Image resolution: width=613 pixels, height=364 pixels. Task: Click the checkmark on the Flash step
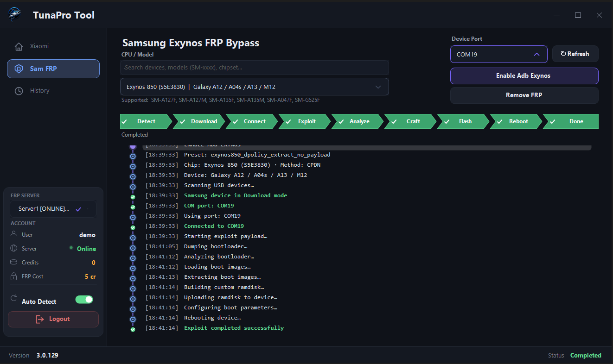tap(447, 121)
